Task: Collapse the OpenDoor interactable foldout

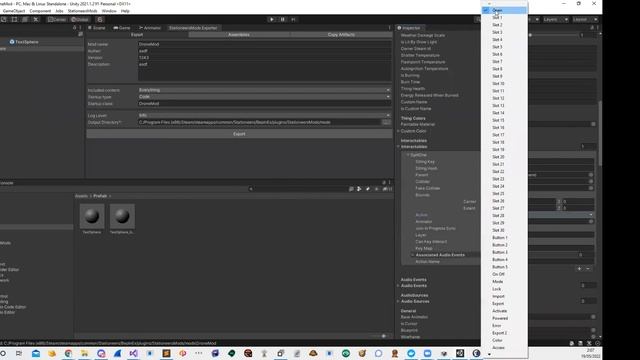Action: (x=407, y=155)
